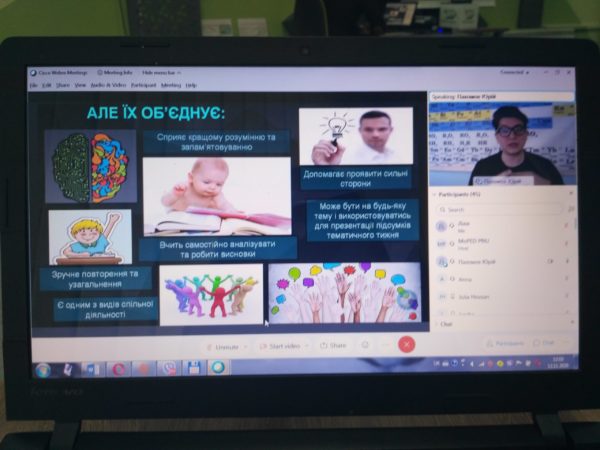Open the reactions smiley icon

(x=365, y=345)
